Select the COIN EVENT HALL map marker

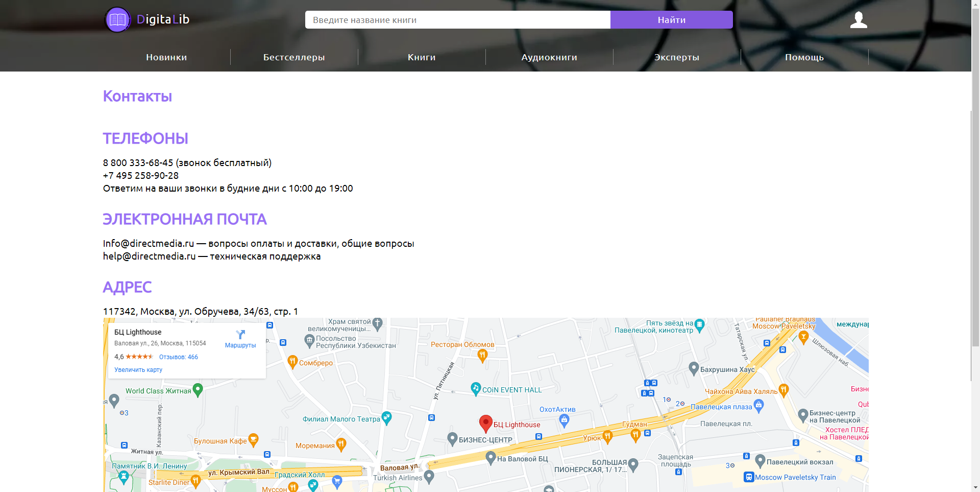(x=476, y=389)
